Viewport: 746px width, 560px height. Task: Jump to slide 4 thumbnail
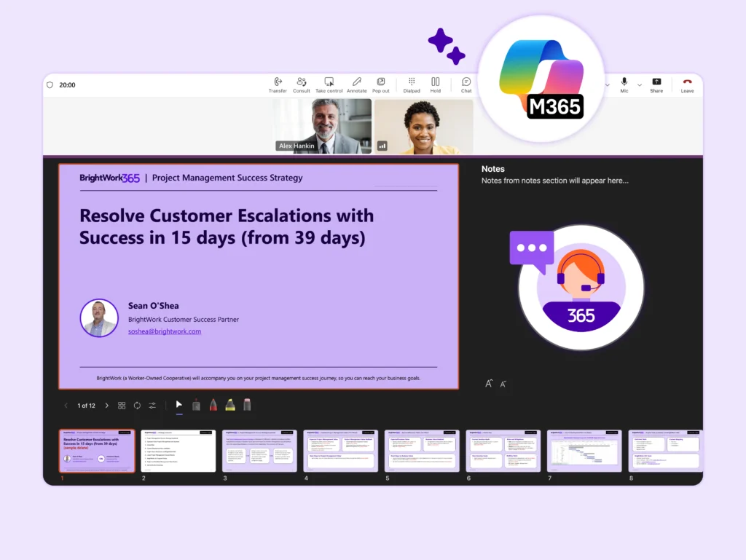pyautogui.click(x=341, y=451)
